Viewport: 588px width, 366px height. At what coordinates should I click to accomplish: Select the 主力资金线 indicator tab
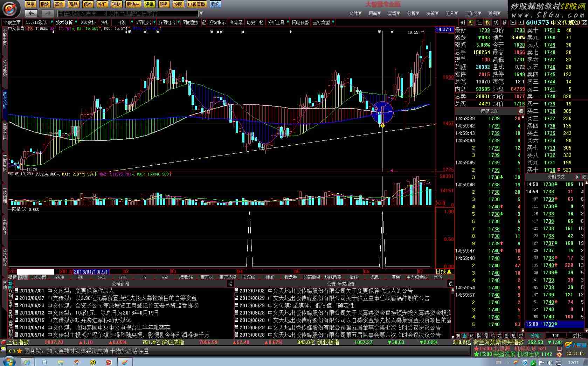tap(417, 277)
